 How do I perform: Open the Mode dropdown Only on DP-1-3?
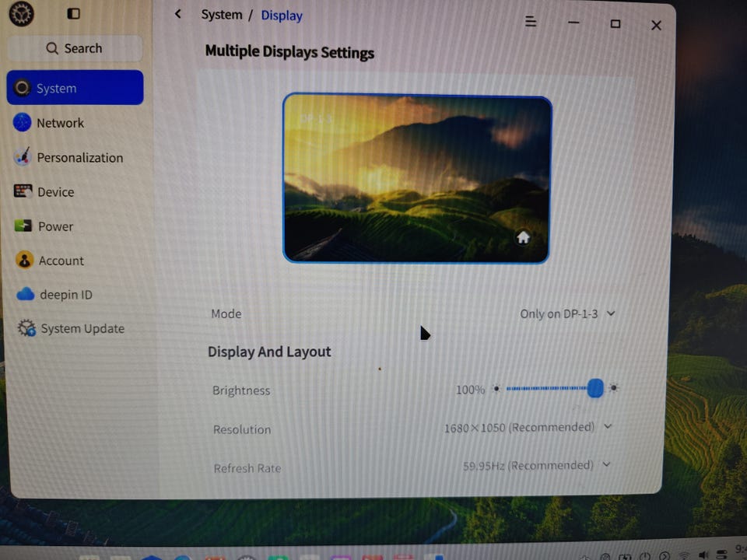tap(567, 313)
